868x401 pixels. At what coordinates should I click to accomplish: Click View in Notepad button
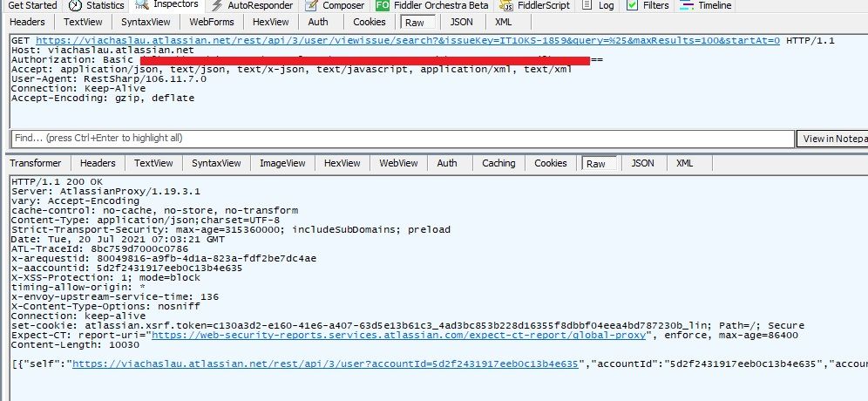(832, 139)
